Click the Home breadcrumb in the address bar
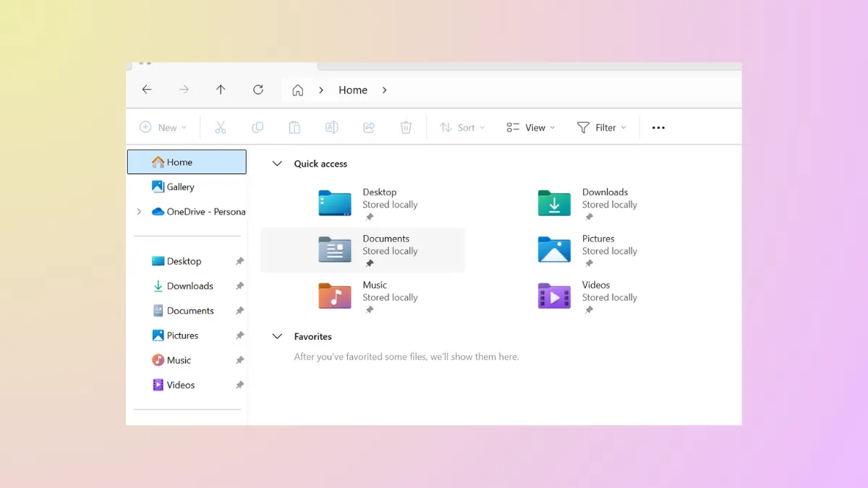The height and width of the screenshot is (488, 868). tap(352, 90)
